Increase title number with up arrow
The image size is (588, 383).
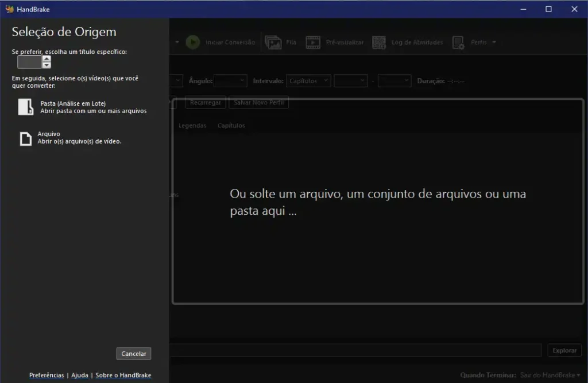(47, 59)
